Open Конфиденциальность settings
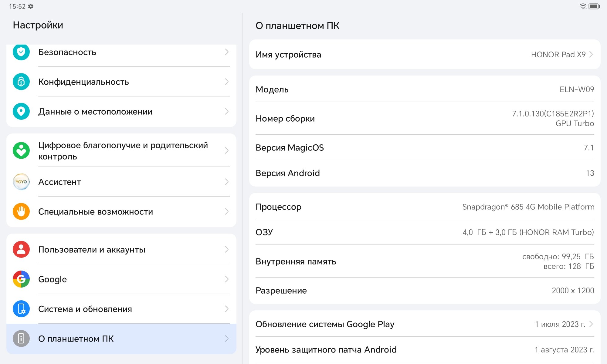Viewport: 607px width, 364px height. (x=121, y=82)
